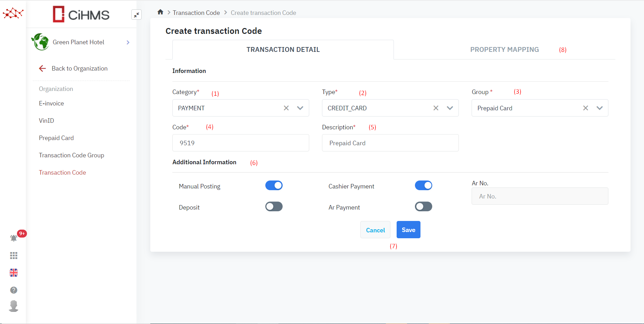
Task: Open the apps grid icon
Action: coord(14,256)
